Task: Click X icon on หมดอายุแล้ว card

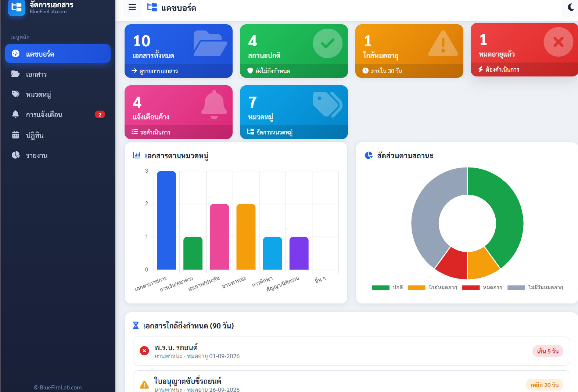Action: coord(559,42)
